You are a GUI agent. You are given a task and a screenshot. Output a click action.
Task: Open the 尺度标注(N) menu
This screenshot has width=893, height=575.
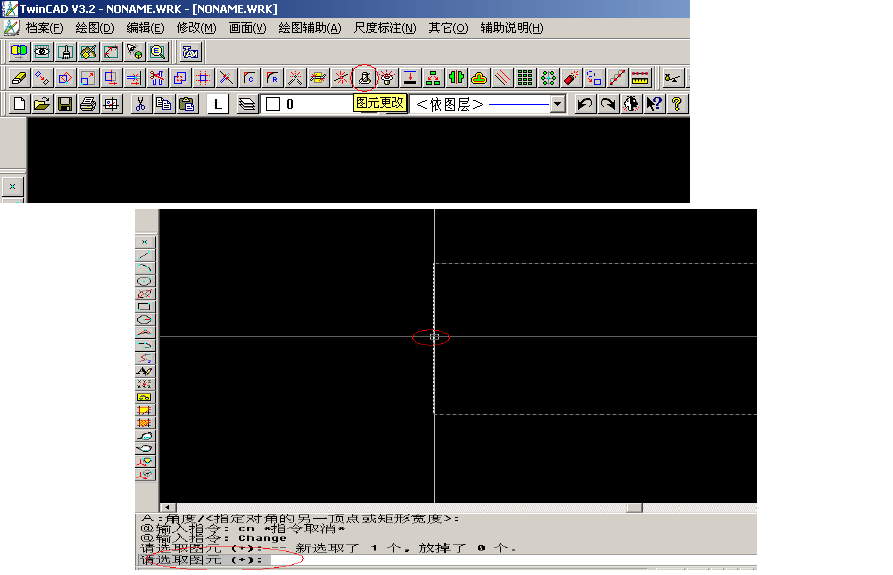click(x=385, y=28)
